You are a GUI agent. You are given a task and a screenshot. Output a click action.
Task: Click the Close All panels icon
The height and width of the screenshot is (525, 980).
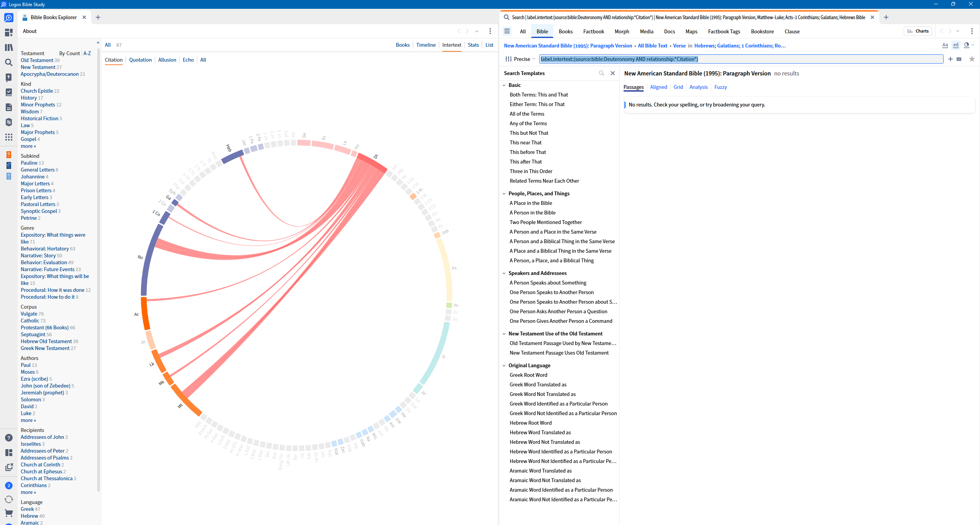tap(8, 468)
